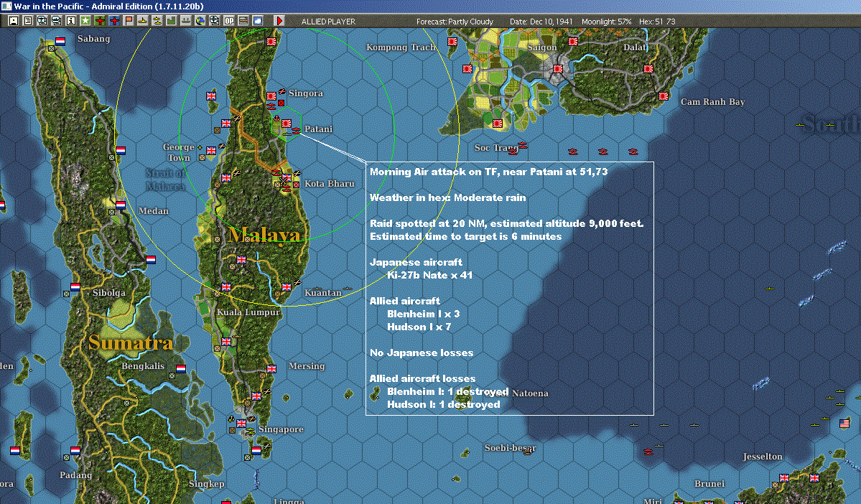Open the boxed aircraft list toolbar icon
The image size is (861, 504).
[42, 21]
